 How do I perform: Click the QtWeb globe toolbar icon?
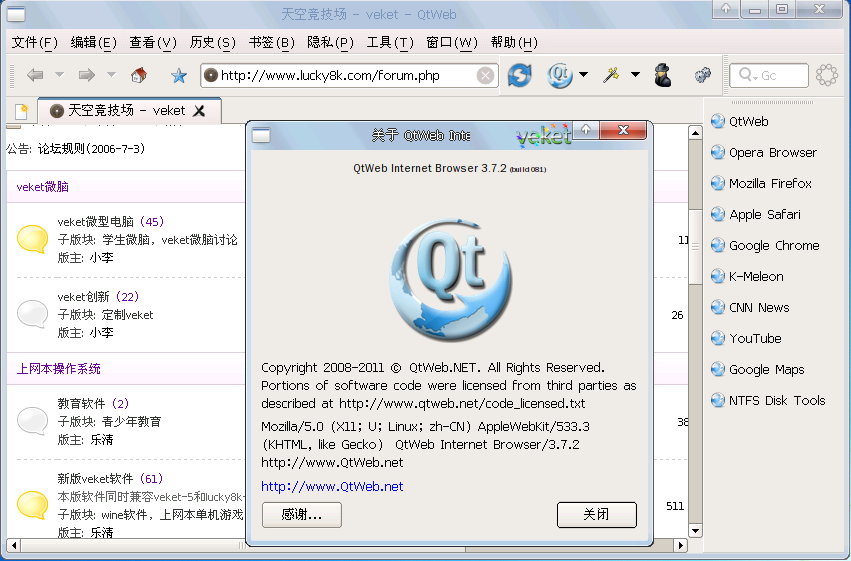[560, 75]
